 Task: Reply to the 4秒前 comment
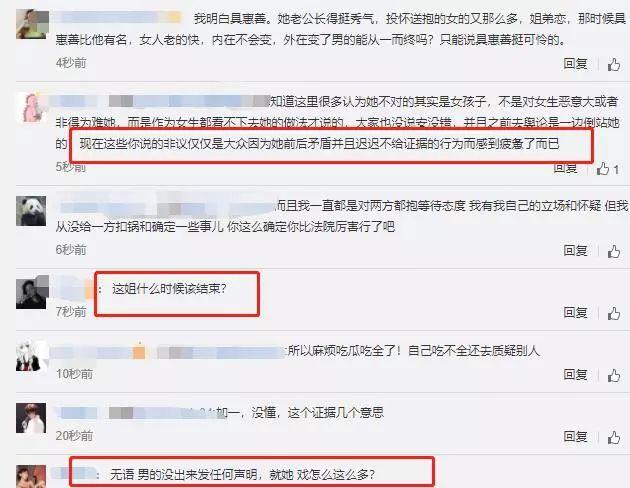coord(575,64)
